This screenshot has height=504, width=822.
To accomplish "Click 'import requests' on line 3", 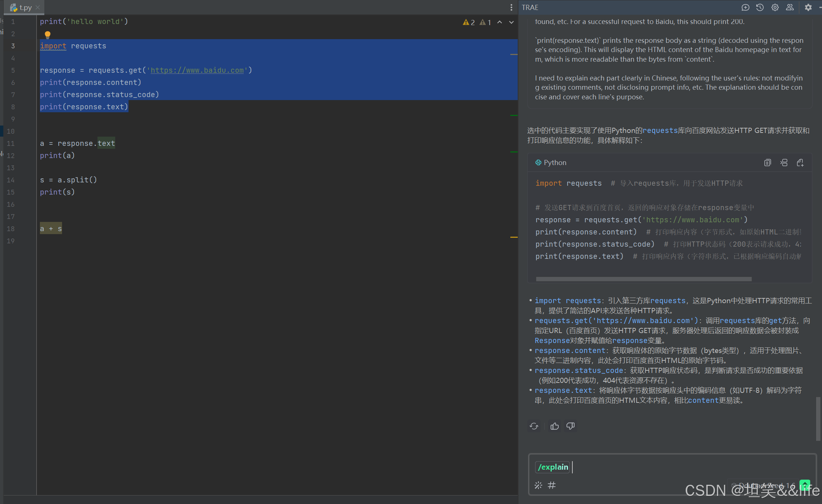I will tap(73, 46).
